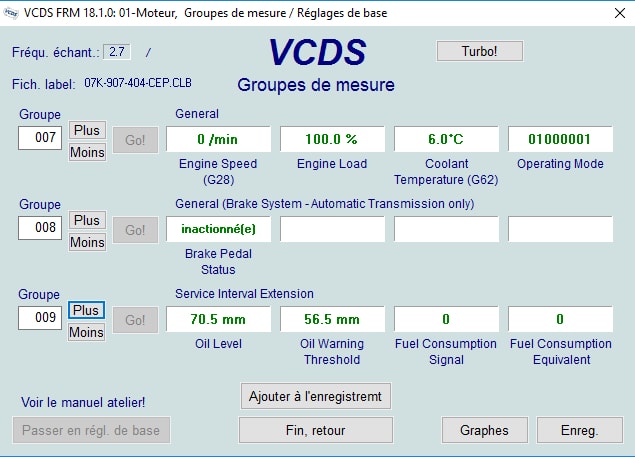Click the sample frequency 2.7 field
The width and height of the screenshot is (635, 457).
117,52
